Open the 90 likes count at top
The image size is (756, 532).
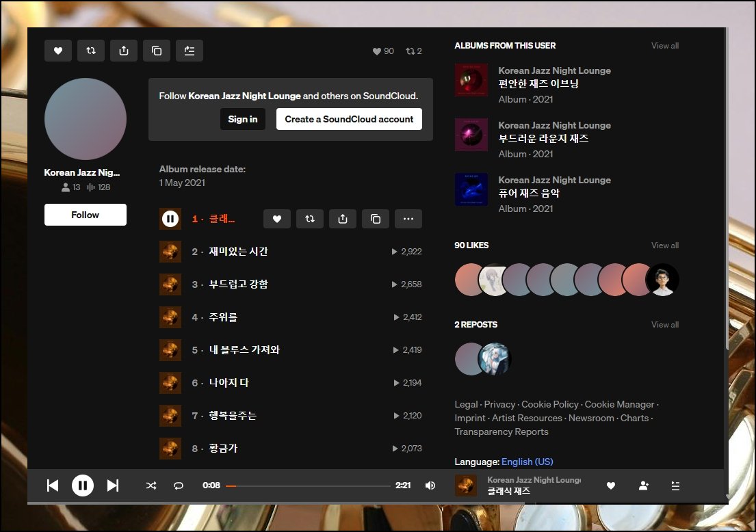coord(383,51)
